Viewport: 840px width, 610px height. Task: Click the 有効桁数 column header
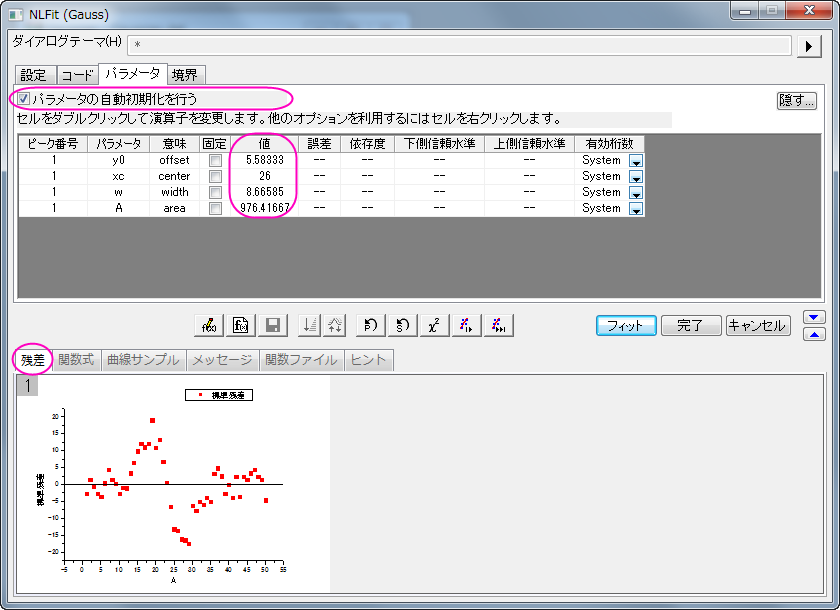pos(609,144)
